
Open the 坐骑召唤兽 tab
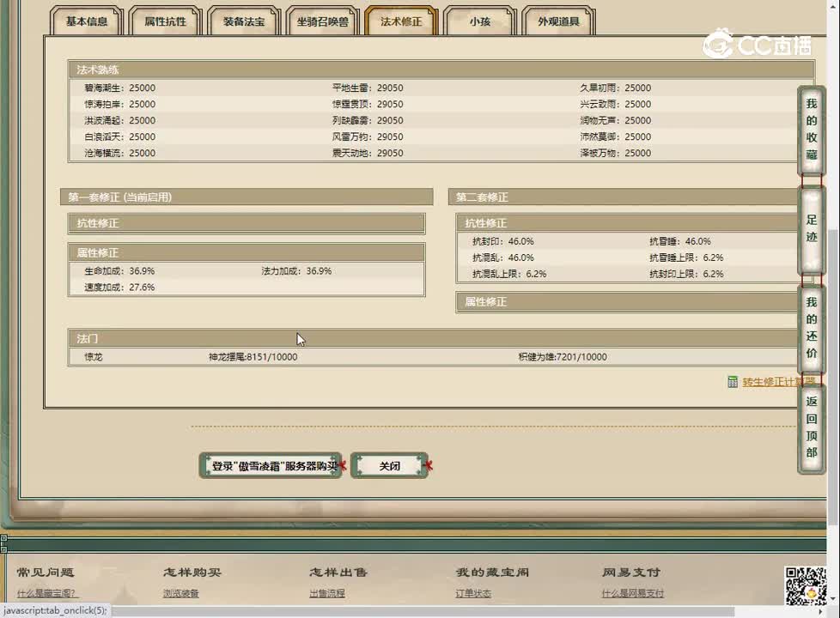click(x=323, y=21)
